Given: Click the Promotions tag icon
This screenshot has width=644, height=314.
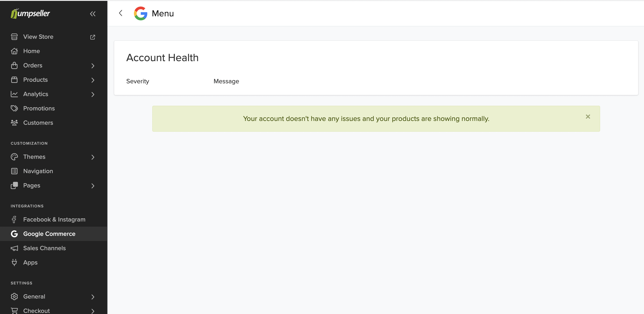Looking at the screenshot, I should 14,108.
